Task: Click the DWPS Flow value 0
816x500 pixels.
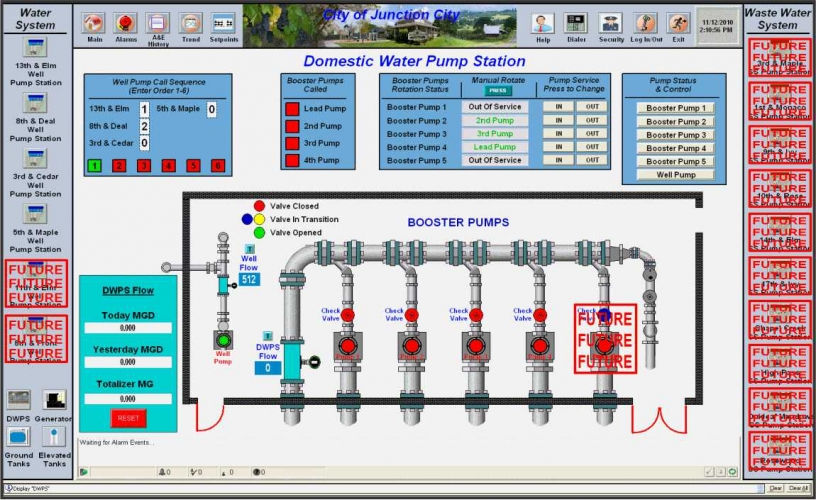Action: pos(267,368)
